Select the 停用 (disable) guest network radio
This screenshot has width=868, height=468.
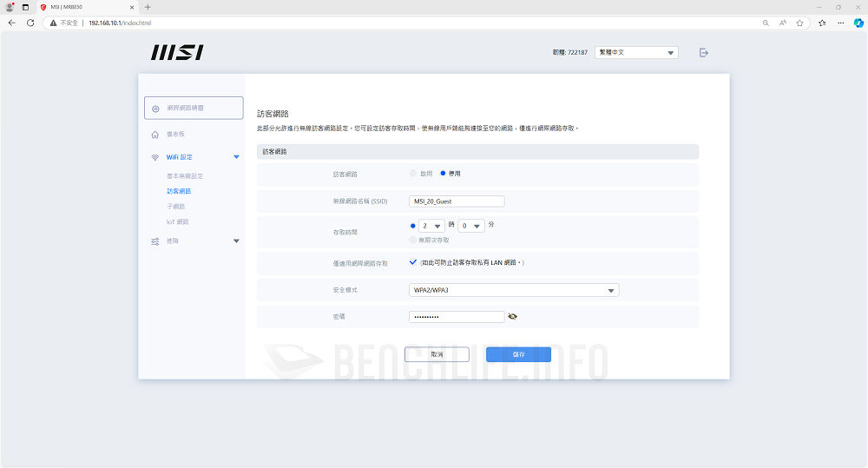pos(443,174)
